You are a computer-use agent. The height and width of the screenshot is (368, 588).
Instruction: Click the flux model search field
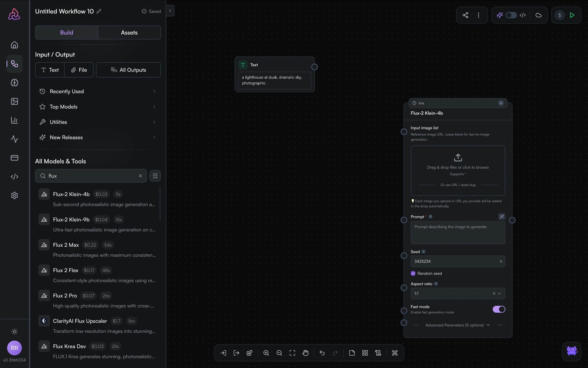91,176
